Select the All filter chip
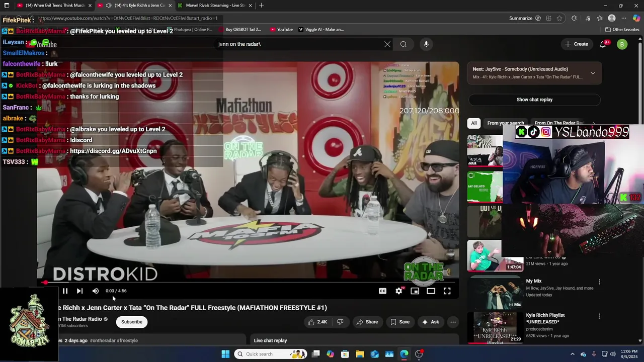This screenshot has height=362, width=644. click(474, 123)
